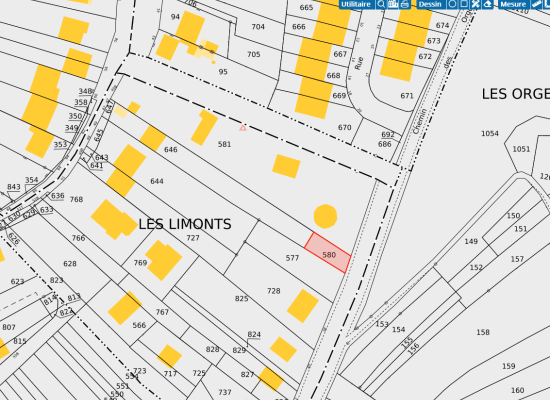This screenshot has width=550, height=400.
Task: Click parcel 728 on the map
Action: 274,291
